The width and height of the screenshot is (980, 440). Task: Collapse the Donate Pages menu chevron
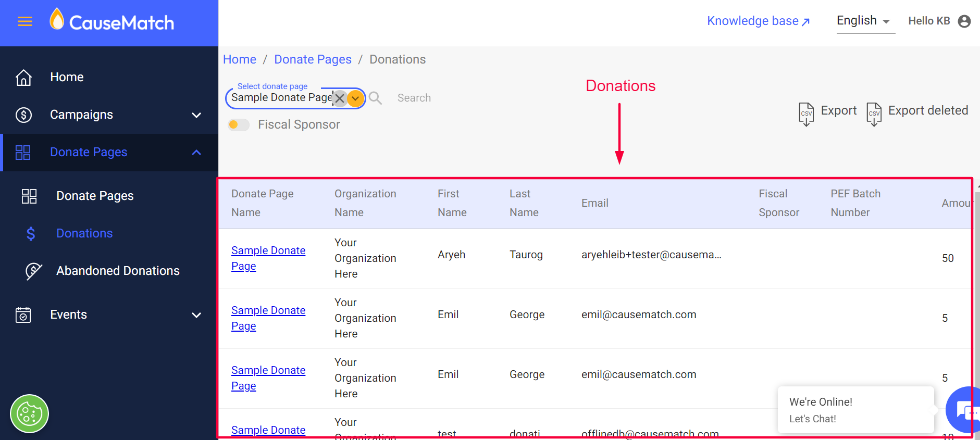(x=196, y=152)
